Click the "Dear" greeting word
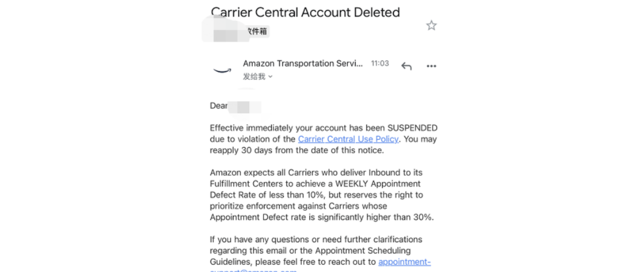Image resolution: width=644 pixels, height=272 pixels. click(219, 106)
